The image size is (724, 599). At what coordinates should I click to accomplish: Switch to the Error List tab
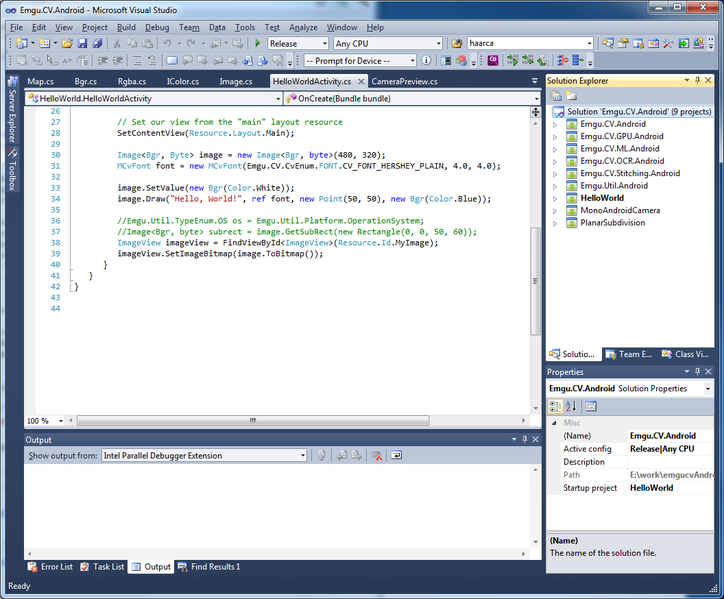click(x=50, y=567)
